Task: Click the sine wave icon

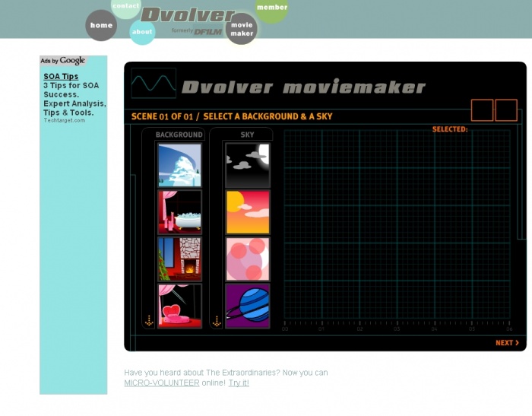Action: coord(154,83)
